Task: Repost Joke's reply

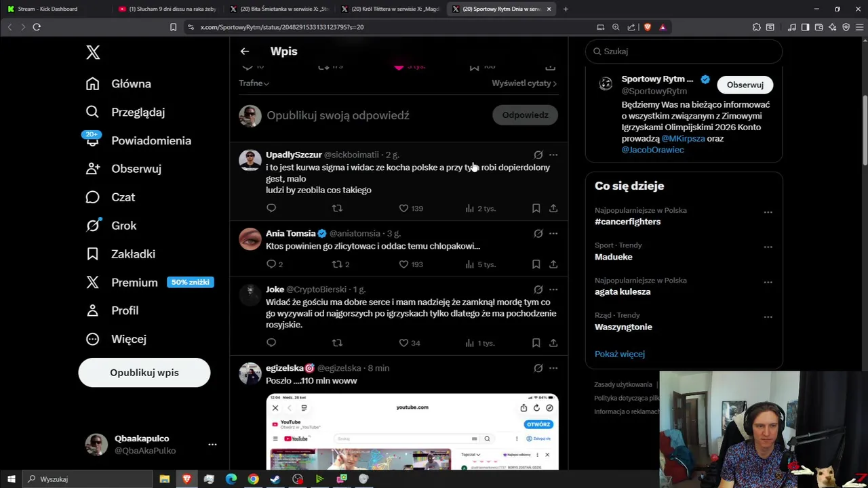Action: click(337, 343)
